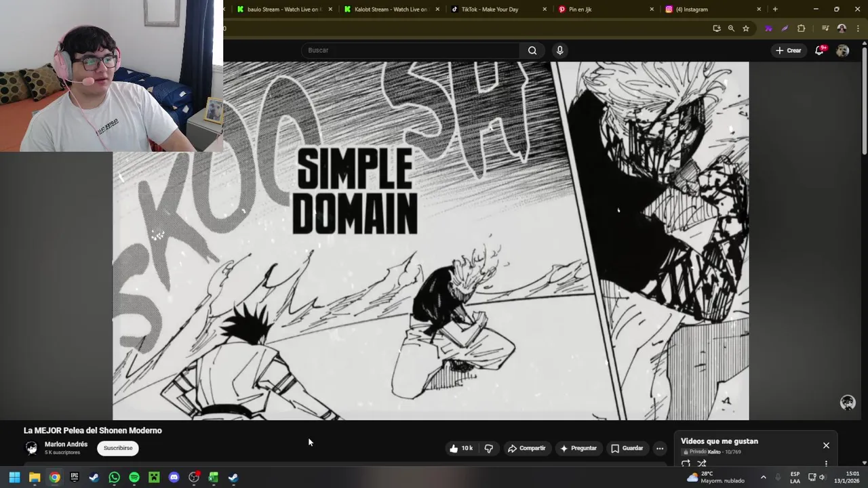Click the Videos que me gustan title
Viewport: 868px width, 488px height.
click(x=719, y=441)
